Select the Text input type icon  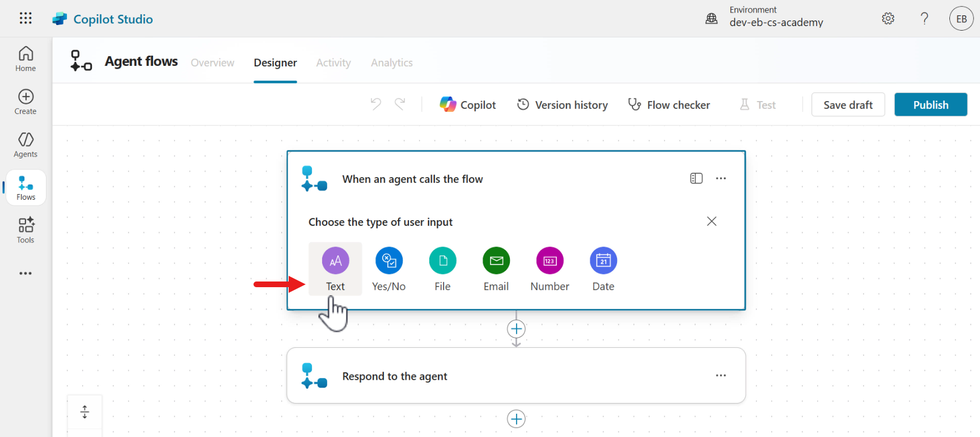[335, 261]
